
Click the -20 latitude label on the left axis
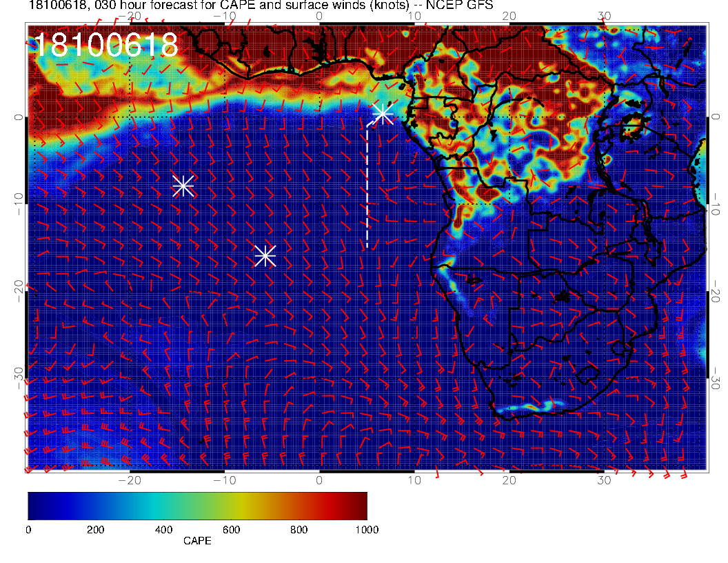pos(18,290)
